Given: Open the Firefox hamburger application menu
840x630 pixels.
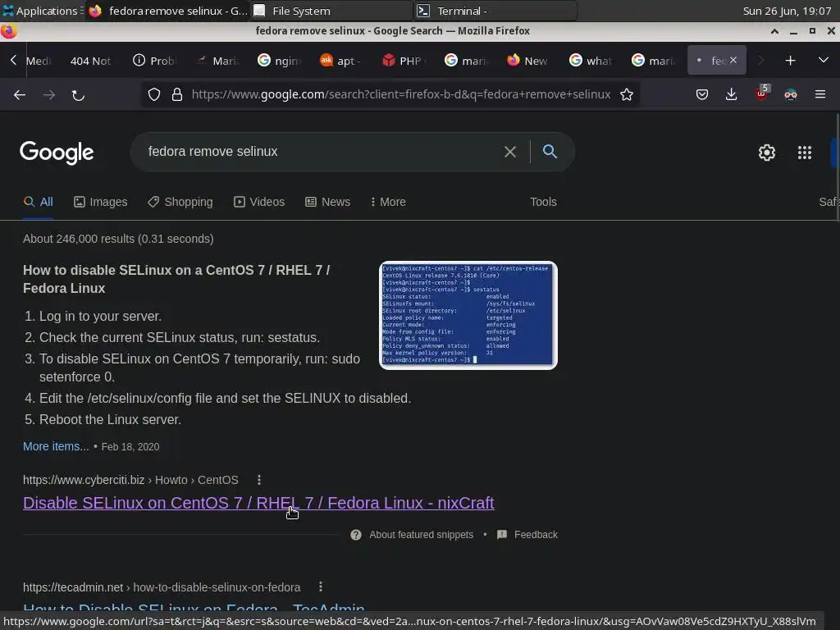Looking at the screenshot, I should (x=819, y=94).
